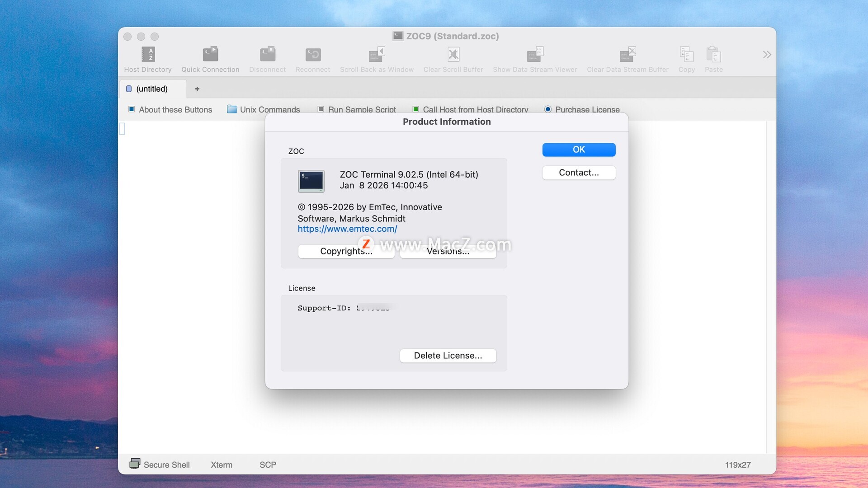
Task: Click OK in Product Information dialog
Action: pyautogui.click(x=579, y=150)
